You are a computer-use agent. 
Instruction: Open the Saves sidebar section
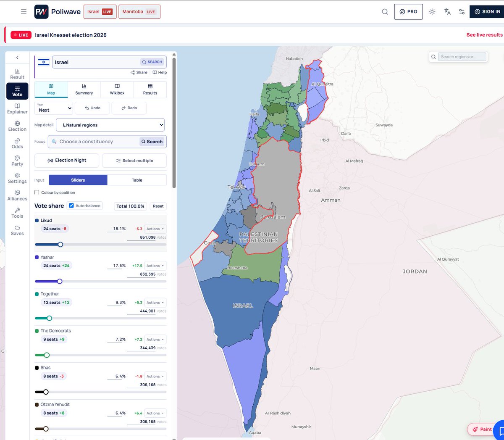point(17,230)
